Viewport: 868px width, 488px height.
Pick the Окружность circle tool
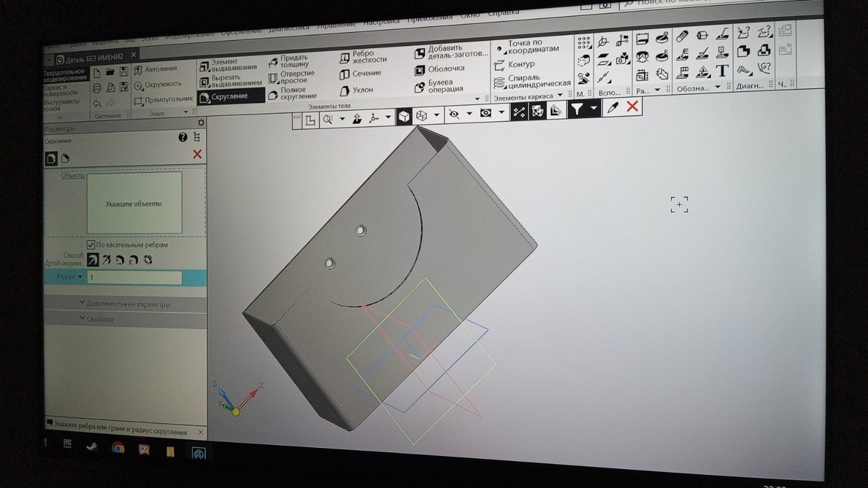pyautogui.click(x=158, y=85)
